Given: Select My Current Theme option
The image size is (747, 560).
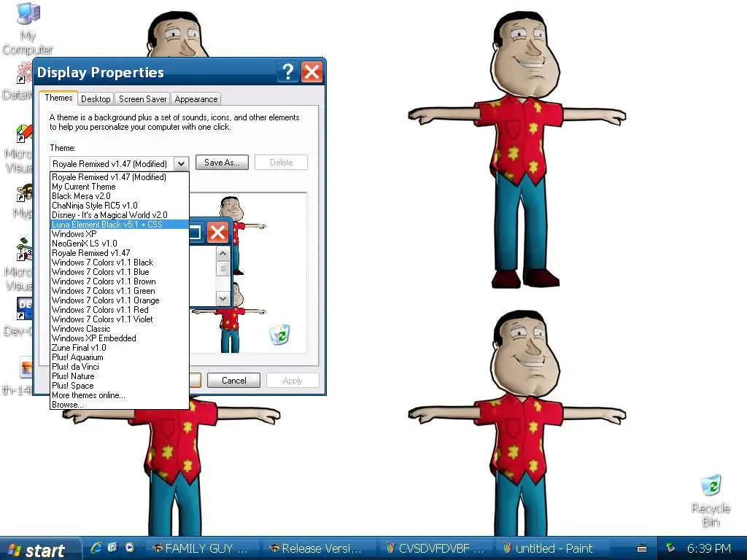Looking at the screenshot, I should coord(120,187).
